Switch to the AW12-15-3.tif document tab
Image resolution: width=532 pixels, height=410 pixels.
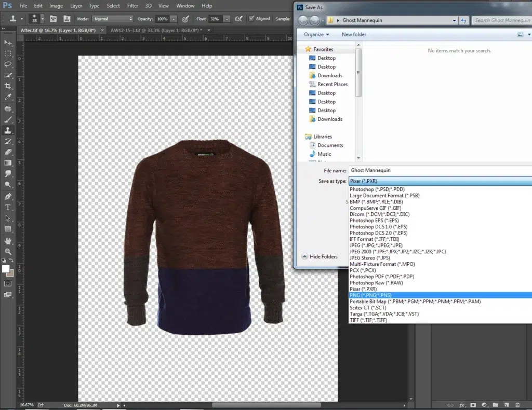coord(156,30)
